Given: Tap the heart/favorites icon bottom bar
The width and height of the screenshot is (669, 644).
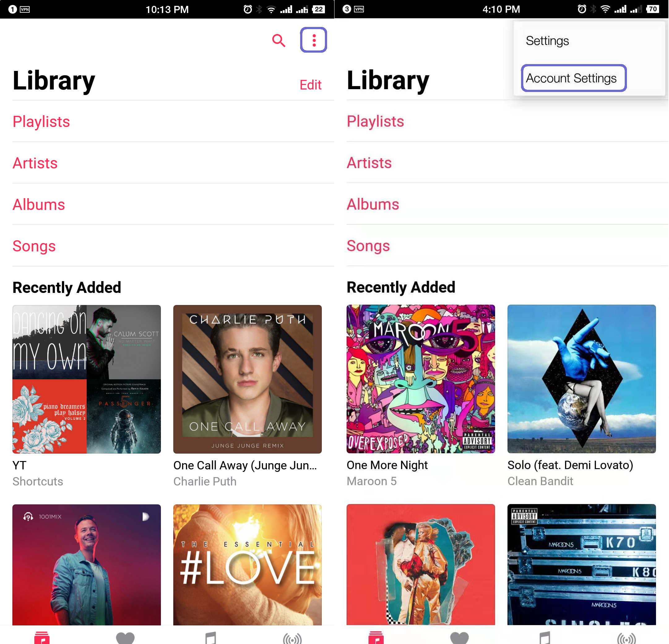Looking at the screenshot, I should [x=125, y=635].
